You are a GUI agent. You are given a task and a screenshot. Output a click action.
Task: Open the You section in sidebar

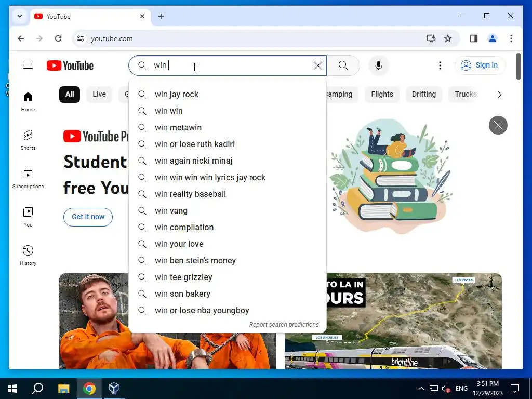coord(28,217)
